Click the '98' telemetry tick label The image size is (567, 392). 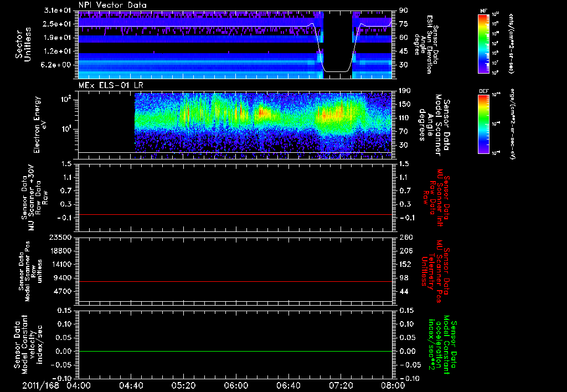[x=404, y=278]
